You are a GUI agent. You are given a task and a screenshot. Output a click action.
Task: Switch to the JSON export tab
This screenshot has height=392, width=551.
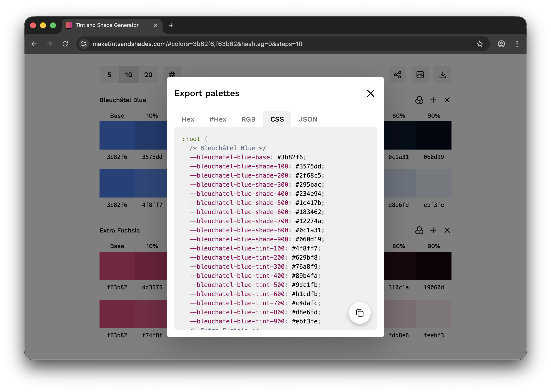tap(308, 119)
